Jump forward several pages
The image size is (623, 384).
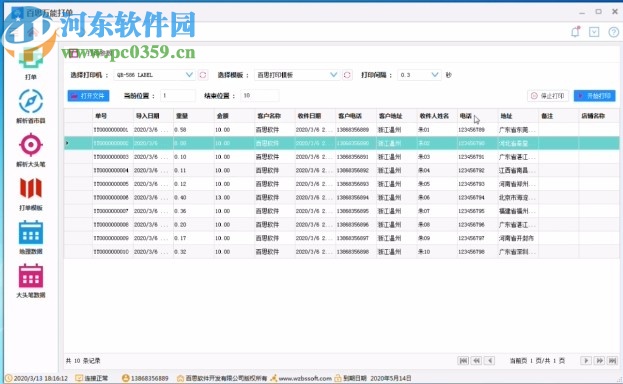(x=599, y=361)
